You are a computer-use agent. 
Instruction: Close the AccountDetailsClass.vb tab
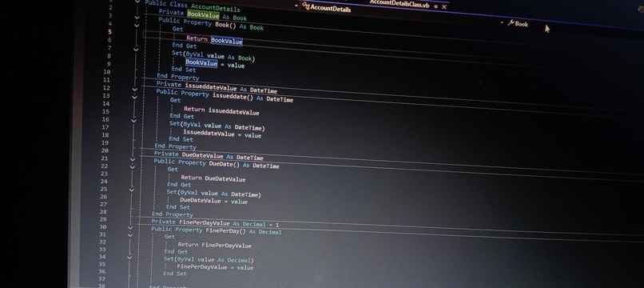pyautogui.click(x=444, y=7)
